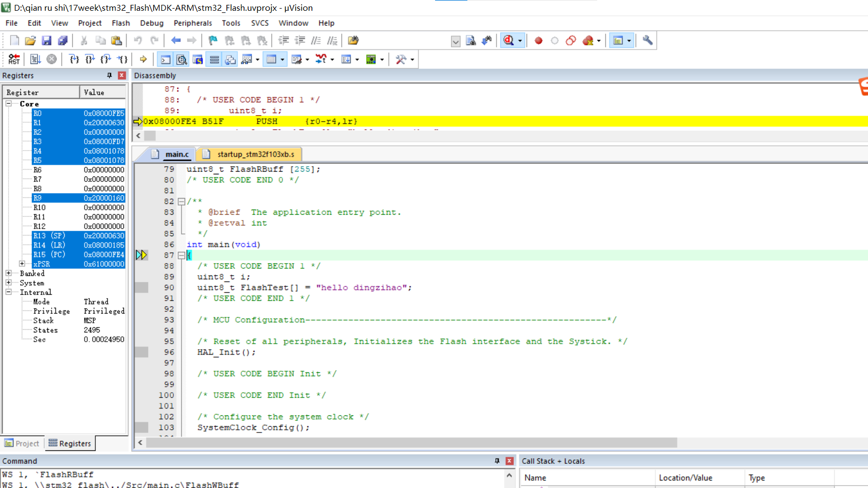Open the Symbols window icon

(x=198, y=59)
